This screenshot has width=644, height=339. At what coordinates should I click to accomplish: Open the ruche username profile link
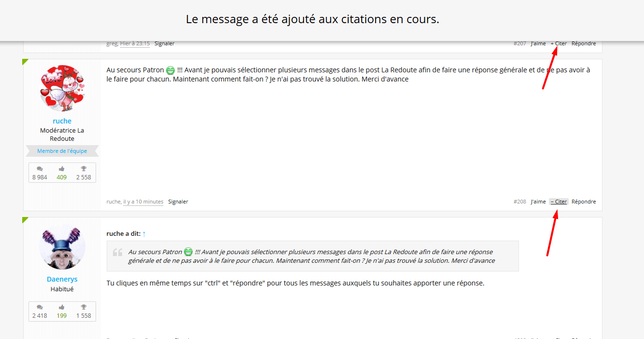tap(62, 121)
